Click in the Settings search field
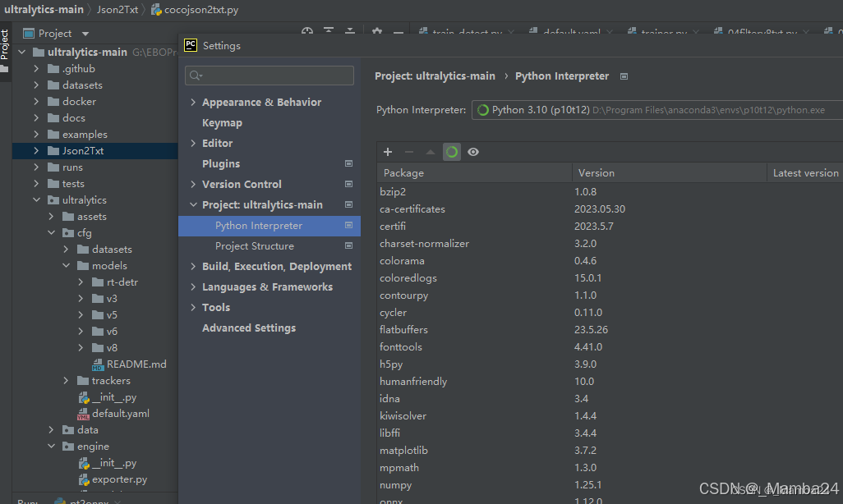The height and width of the screenshot is (504, 843). [x=269, y=76]
